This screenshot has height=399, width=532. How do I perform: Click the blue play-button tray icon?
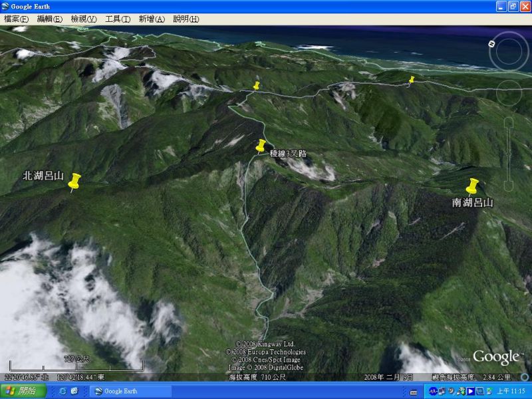pyautogui.click(x=471, y=391)
